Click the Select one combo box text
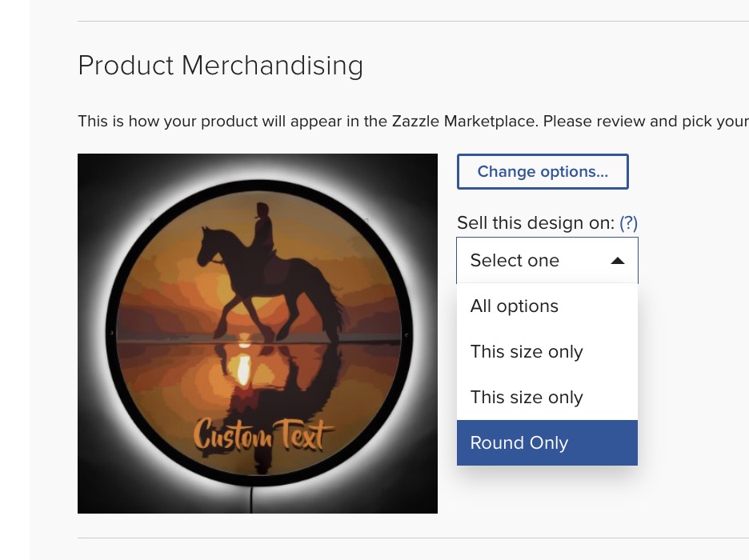This screenshot has height=560, width=749. tap(515, 261)
